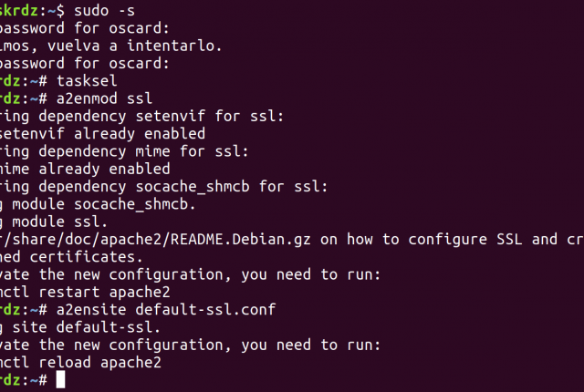Screen dimensions: 584x392
Task: Click the 'module ssl.' output line
Action: click(59, 222)
